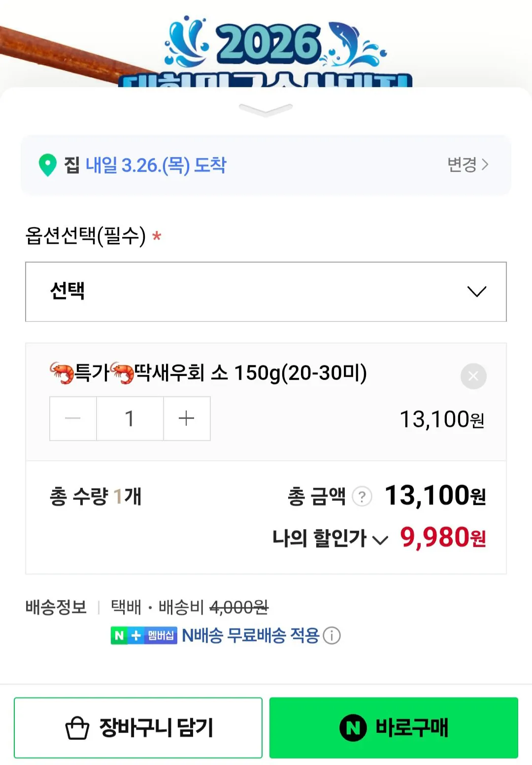Remove the 딱새우회 item with the X
Viewport: 532px width, 765px height.
[x=473, y=376]
